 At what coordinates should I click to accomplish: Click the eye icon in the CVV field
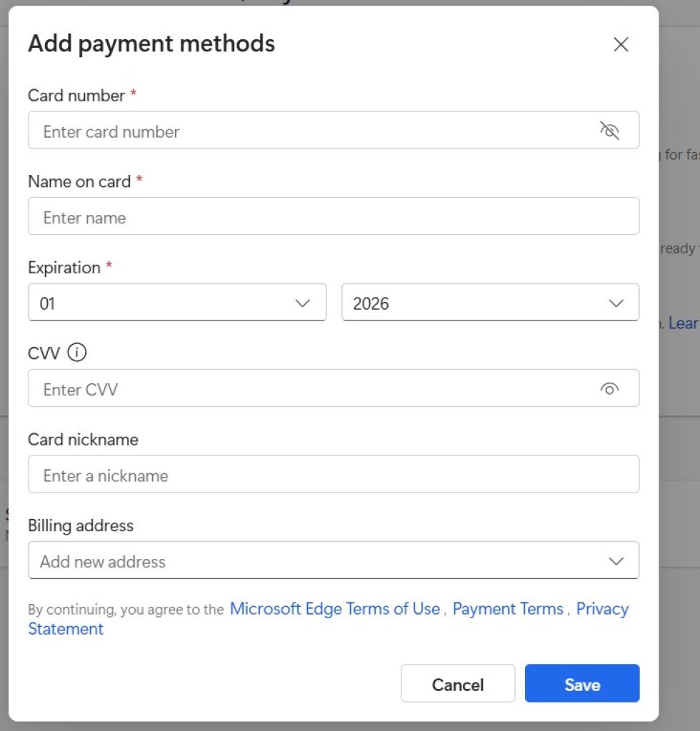click(609, 388)
